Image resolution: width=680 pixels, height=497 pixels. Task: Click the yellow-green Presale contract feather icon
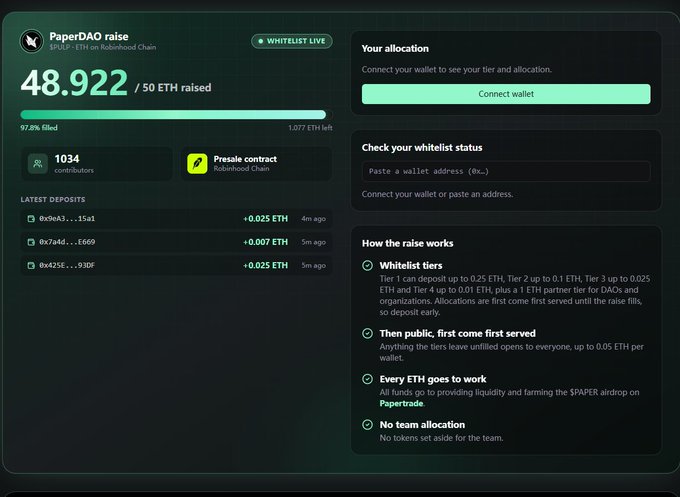pos(197,163)
